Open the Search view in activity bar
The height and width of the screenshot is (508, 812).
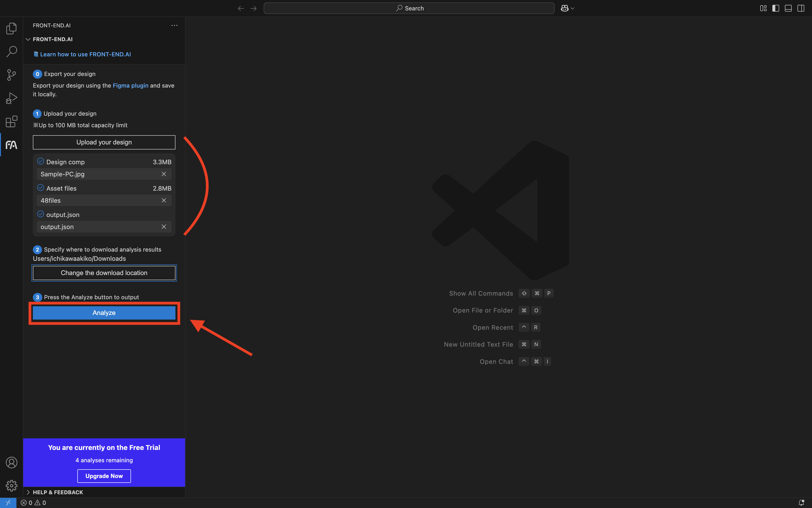11,52
